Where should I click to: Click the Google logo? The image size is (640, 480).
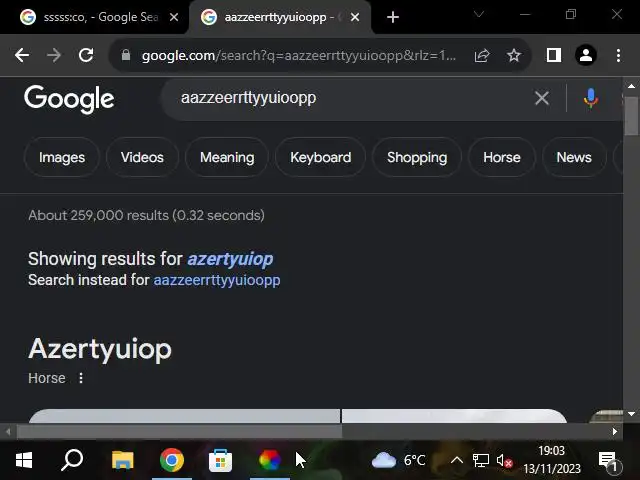click(69, 99)
